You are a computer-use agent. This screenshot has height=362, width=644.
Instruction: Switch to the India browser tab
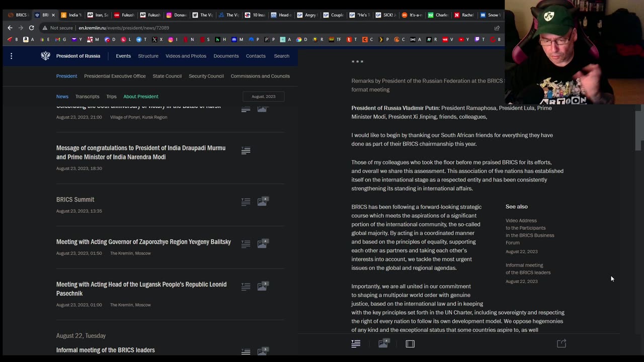coord(71,15)
